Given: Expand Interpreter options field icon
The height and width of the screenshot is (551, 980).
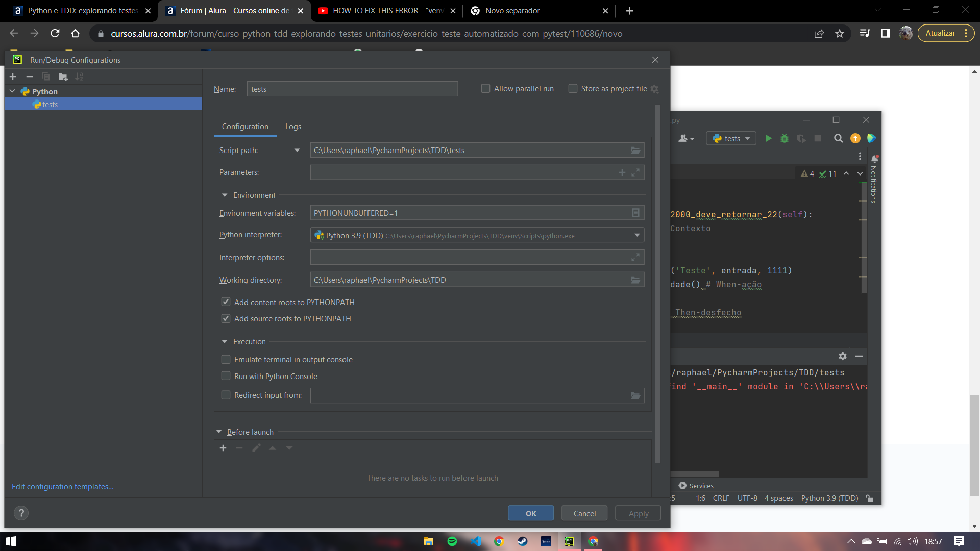Looking at the screenshot, I should click(x=635, y=258).
